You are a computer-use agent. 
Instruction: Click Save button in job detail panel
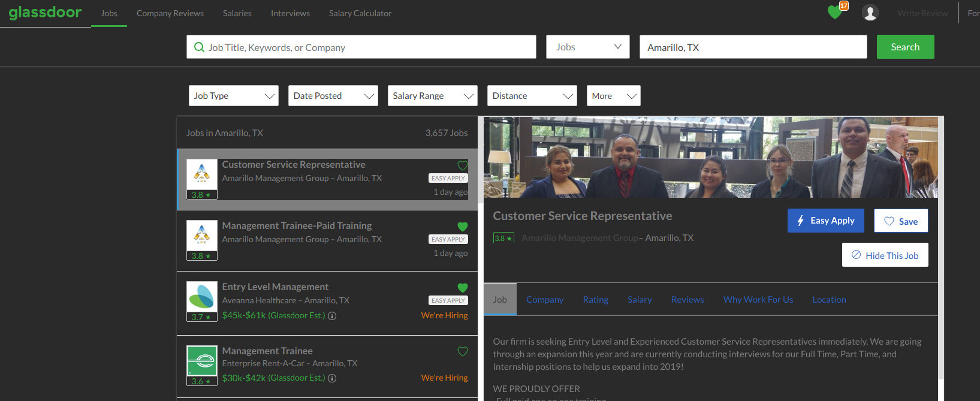(901, 221)
